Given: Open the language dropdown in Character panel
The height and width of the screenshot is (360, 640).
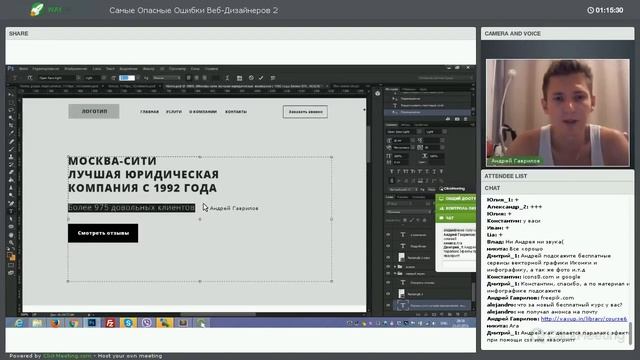Looking at the screenshot, I should [x=403, y=189].
